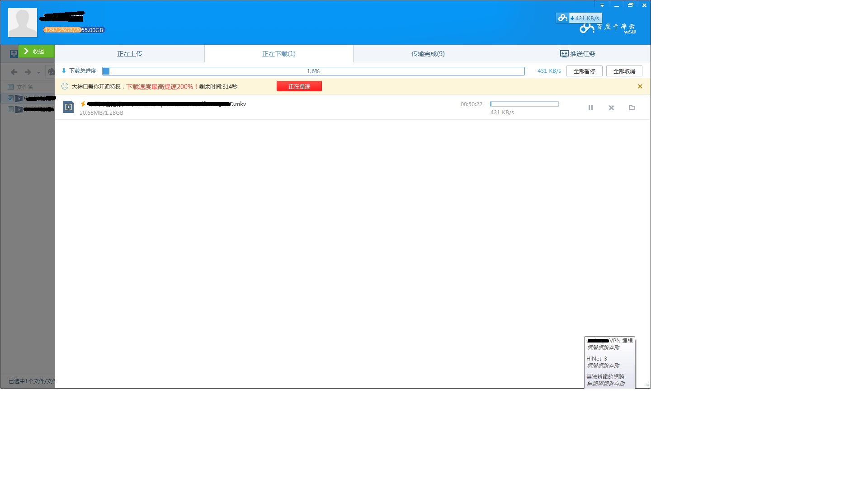Go forward with the right arrow in the sidebar
The height and width of the screenshot is (488, 868).
[28, 72]
